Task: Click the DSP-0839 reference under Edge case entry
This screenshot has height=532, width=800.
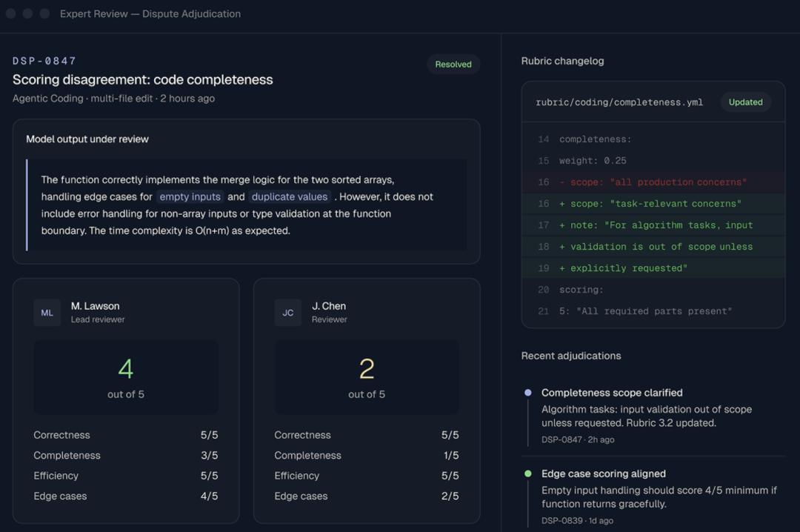Action: (x=561, y=520)
